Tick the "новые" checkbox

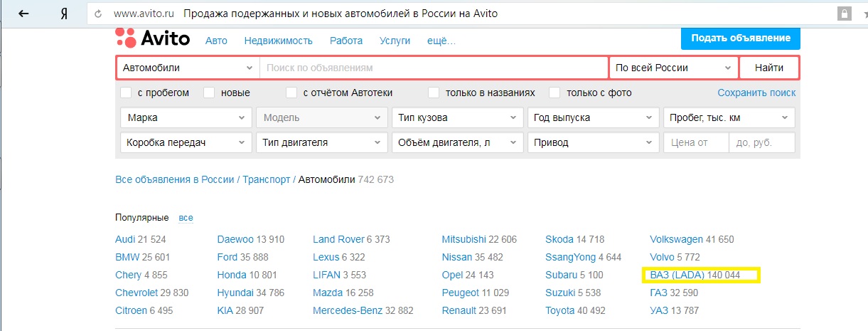click(x=209, y=93)
